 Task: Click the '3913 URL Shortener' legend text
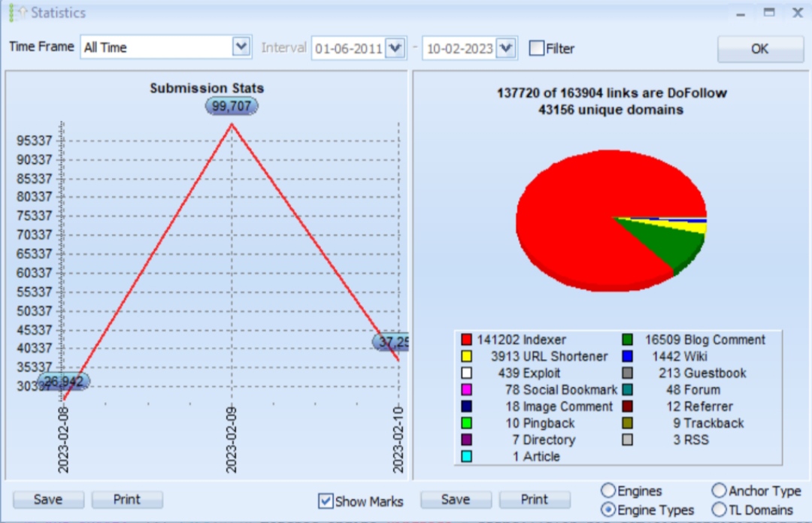[x=549, y=356]
